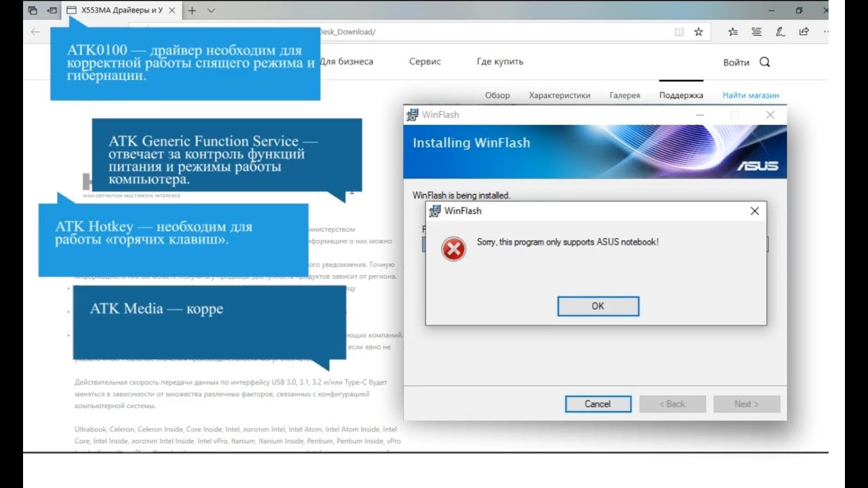This screenshot has height=488, width=868.
Task: Add web notes with the pen icon
Action: (781, 32)
